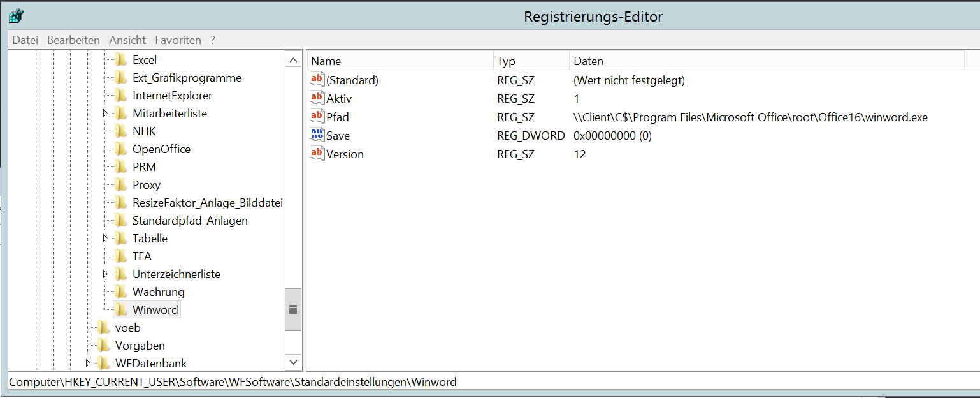
Task: Click the folder icon for the Excel key
Action: [121, 60]
